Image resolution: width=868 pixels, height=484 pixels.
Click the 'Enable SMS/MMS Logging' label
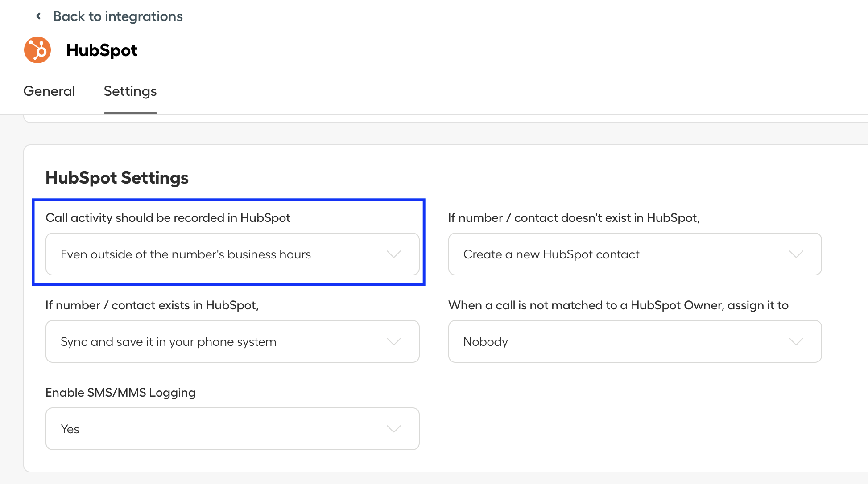click(120, 393)
